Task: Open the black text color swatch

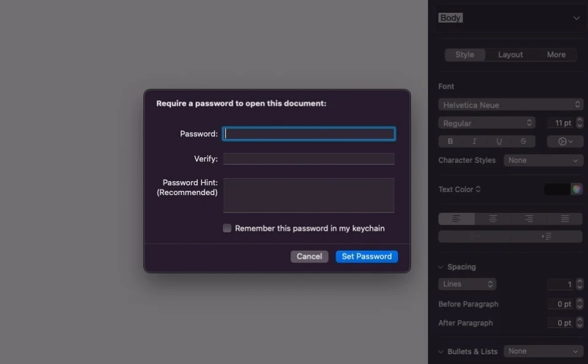Action: click(x=557, y=189)
